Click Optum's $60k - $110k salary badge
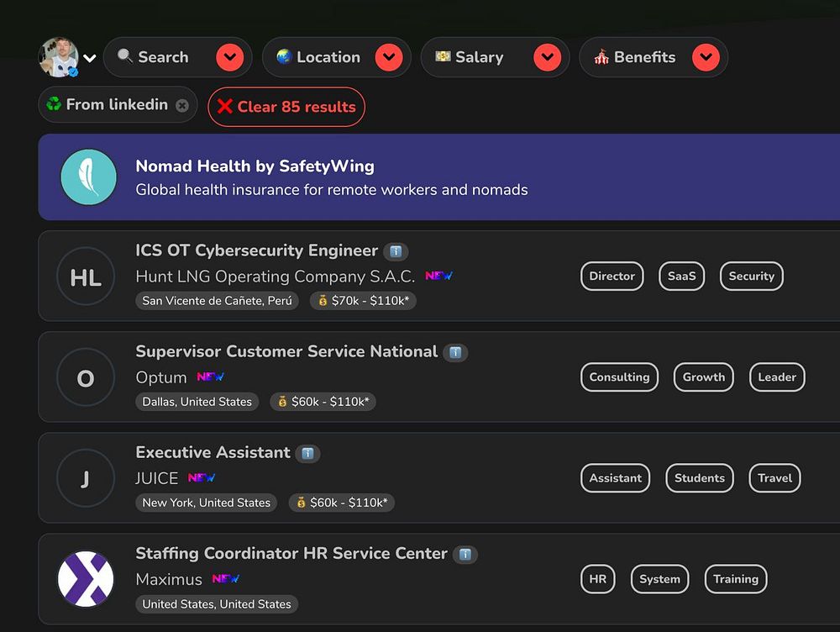The image size is (840, 632). [323, 402]
